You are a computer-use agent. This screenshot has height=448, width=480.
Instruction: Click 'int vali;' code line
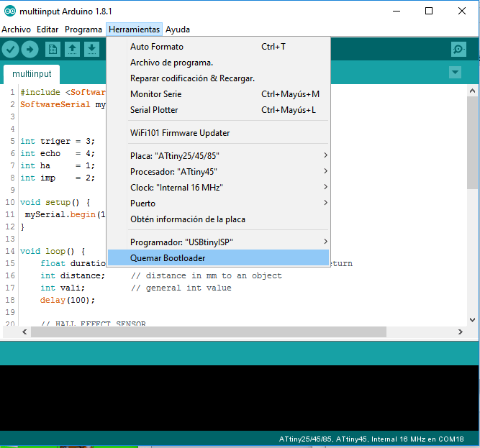63,288
